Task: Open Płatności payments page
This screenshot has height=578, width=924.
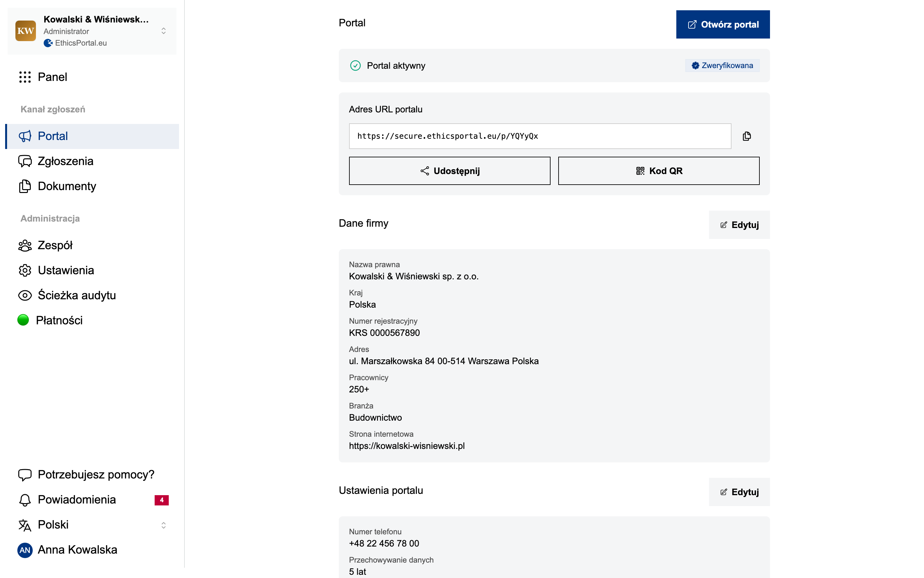Action: click(92, 320)
